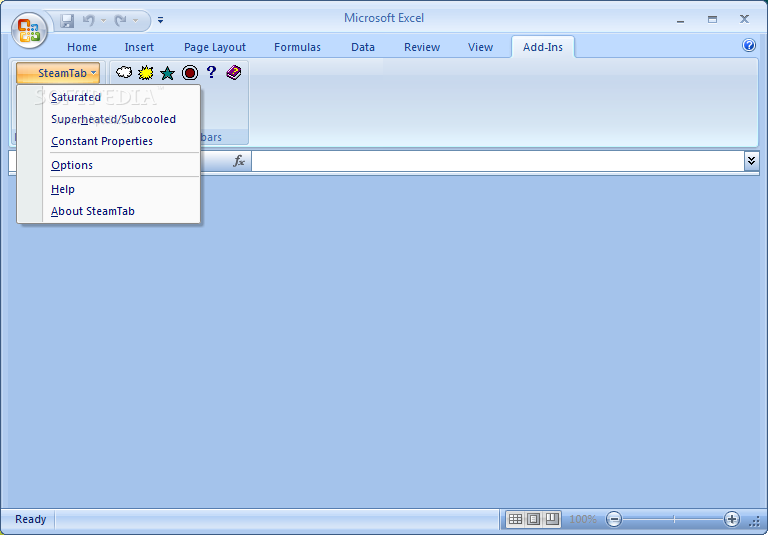Click the Save icon in quick access toolbar

[67, 21]
